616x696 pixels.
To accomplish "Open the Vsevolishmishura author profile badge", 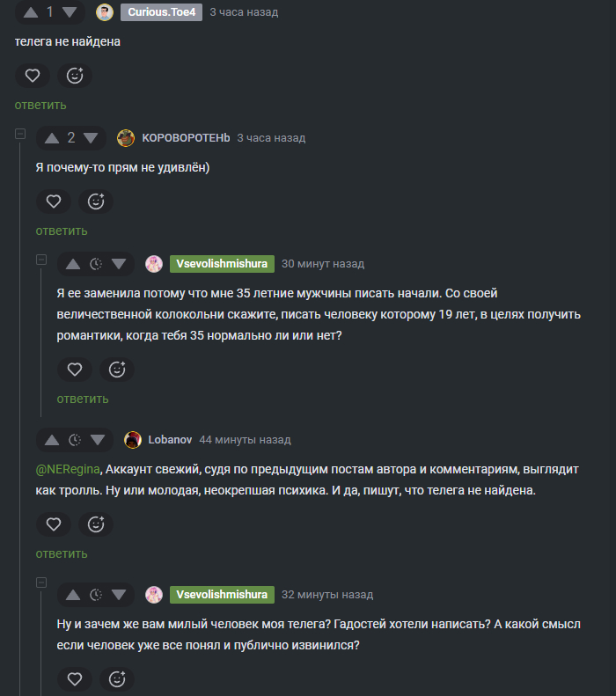I will 222,264.
